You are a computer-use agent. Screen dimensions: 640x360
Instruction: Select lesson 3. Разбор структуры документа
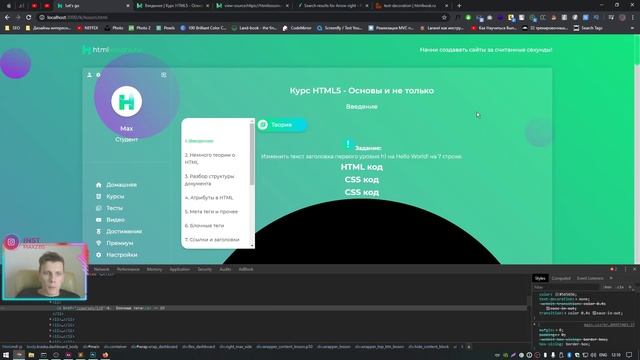(209, 180)
